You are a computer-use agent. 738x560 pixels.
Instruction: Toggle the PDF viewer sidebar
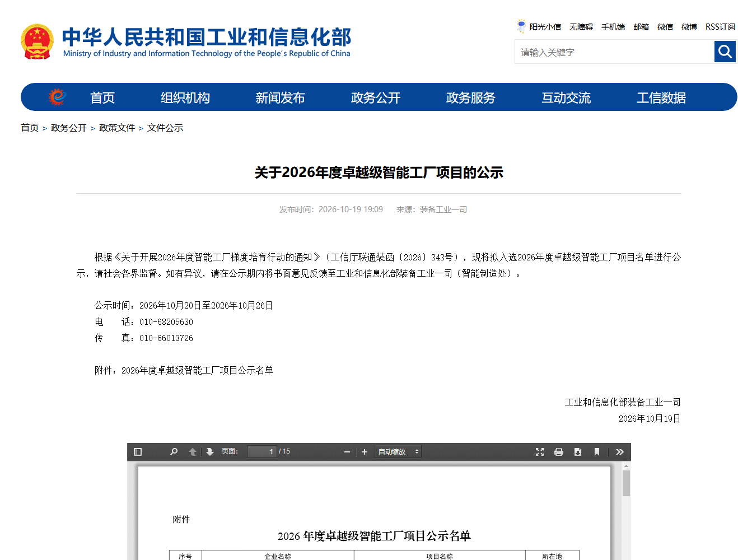[138, 452]
